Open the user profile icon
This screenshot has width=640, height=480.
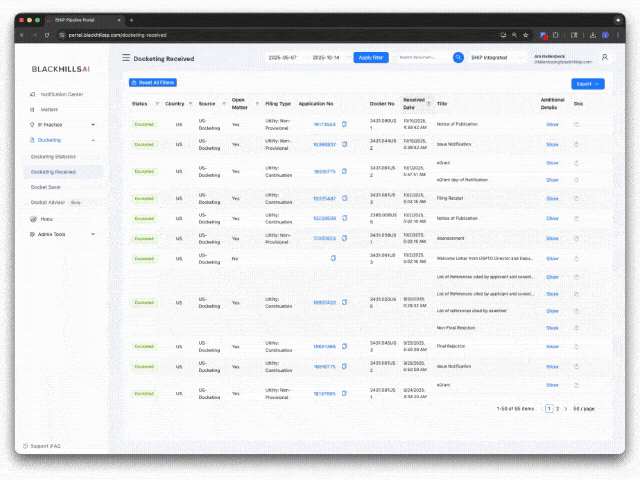pyautogui.click(x=604, y=58)
